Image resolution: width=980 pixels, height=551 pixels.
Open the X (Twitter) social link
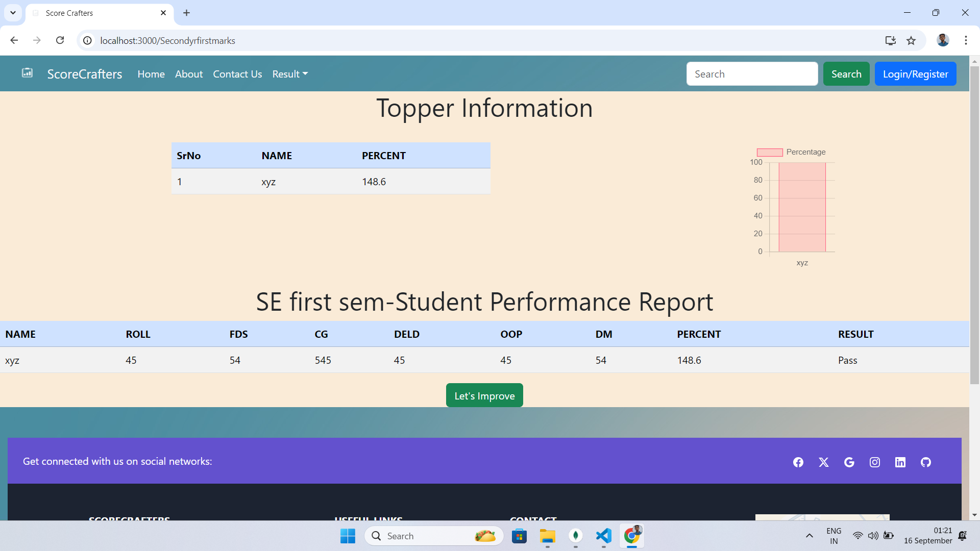pos(824,462)
